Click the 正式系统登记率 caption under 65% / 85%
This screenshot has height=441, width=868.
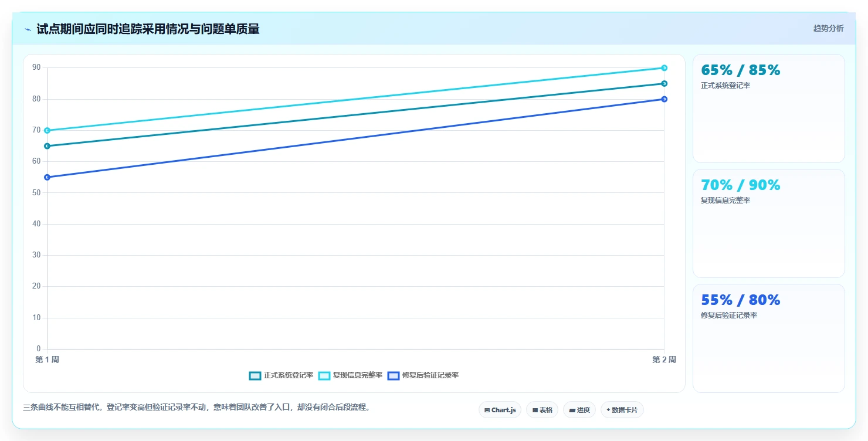(x=725, y=86)
